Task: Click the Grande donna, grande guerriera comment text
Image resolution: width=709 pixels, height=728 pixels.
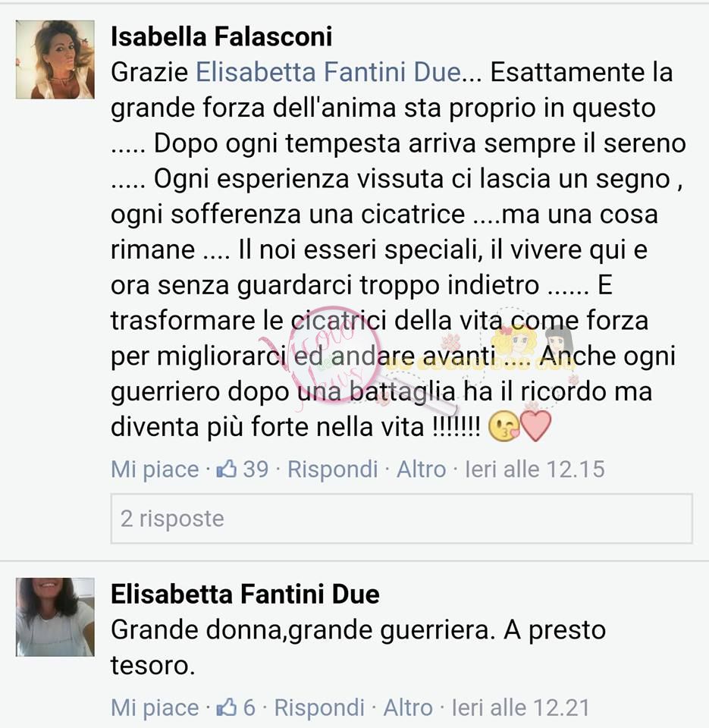Action: 358,648
